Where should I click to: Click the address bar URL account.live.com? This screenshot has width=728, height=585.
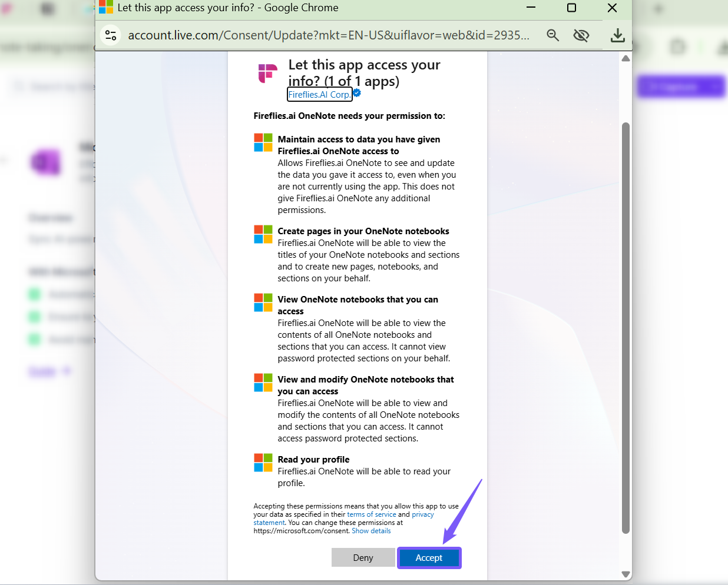coord(329,35)
